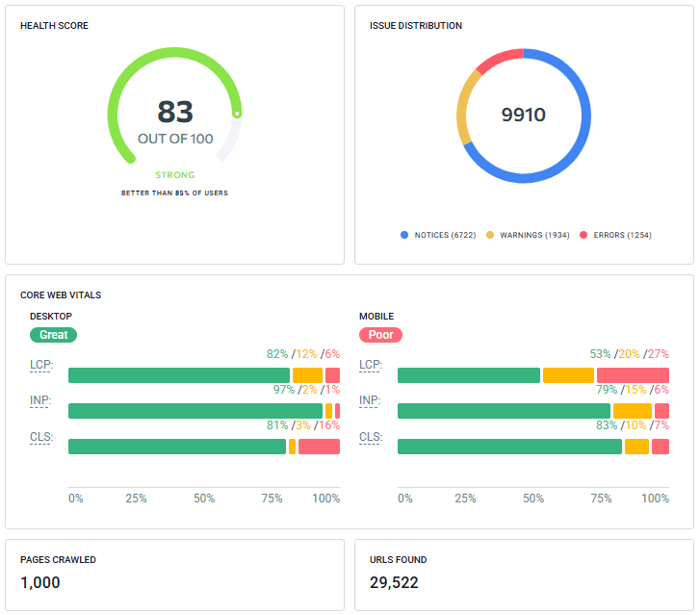Click desktop CLS green bar segment
The width and height of the screenshot is (700, 615).
point(177,447)
